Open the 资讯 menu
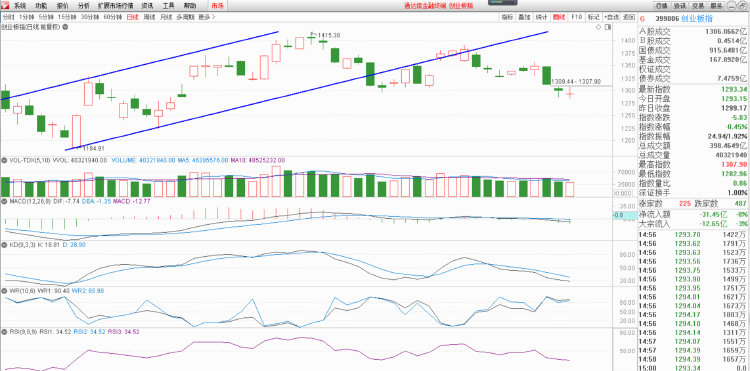 point(147,6)
